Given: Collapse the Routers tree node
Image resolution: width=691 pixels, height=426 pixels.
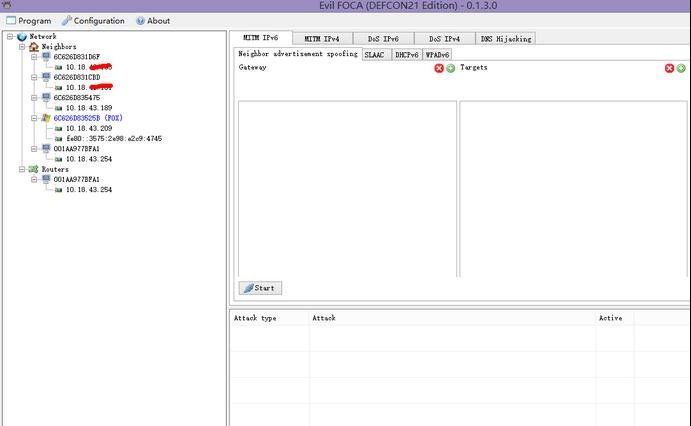Looking at the screenshot, I should (x=21, y=169).
